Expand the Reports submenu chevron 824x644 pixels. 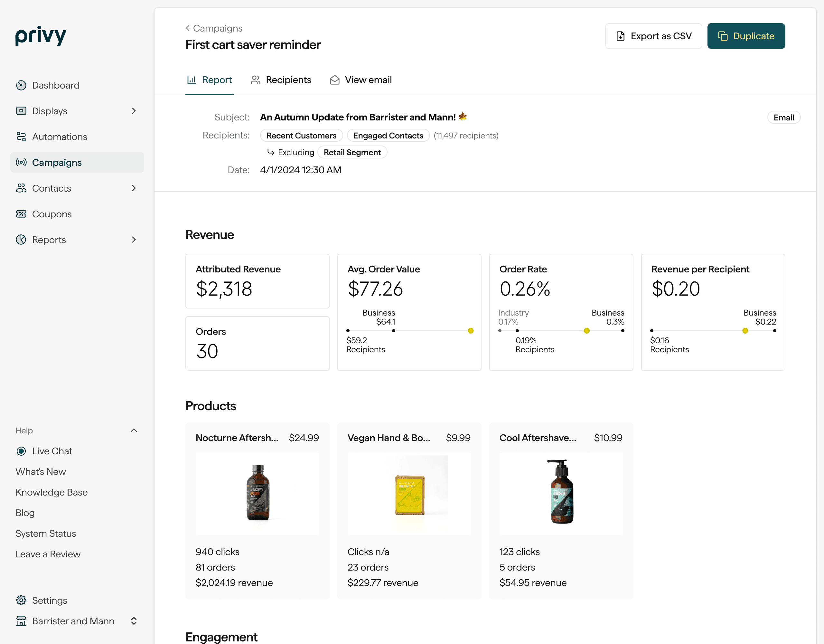click(x=134, y=240)
